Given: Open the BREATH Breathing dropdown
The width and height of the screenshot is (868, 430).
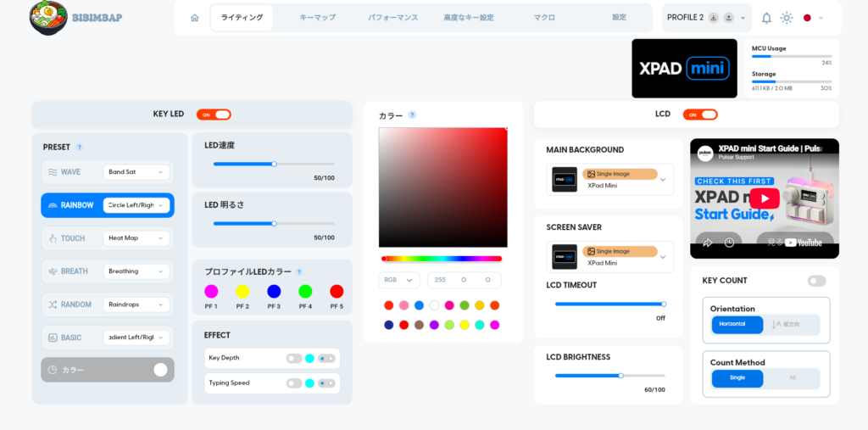Looking at the screenshot, I should [x=136, y=271].
